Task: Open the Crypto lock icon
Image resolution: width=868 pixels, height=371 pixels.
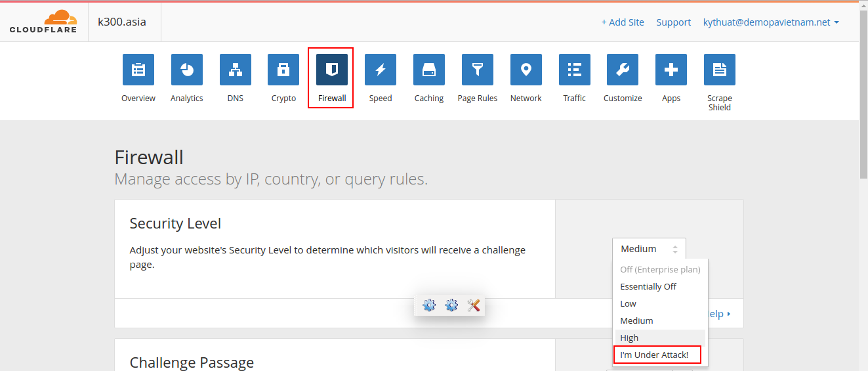Action: click(283, 70)
